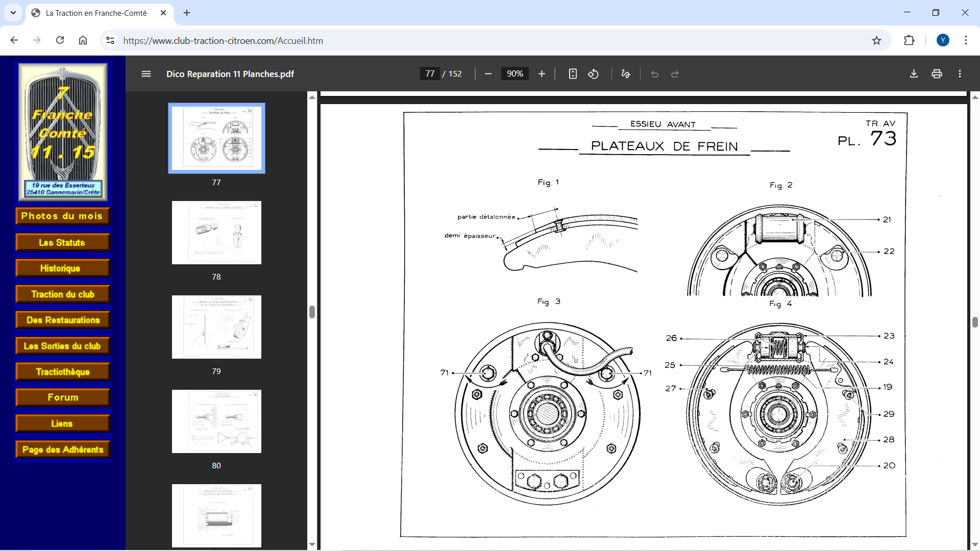980x551 pixels.
Task: Expand the browser tab search dropdown
Action: point(13,13)
